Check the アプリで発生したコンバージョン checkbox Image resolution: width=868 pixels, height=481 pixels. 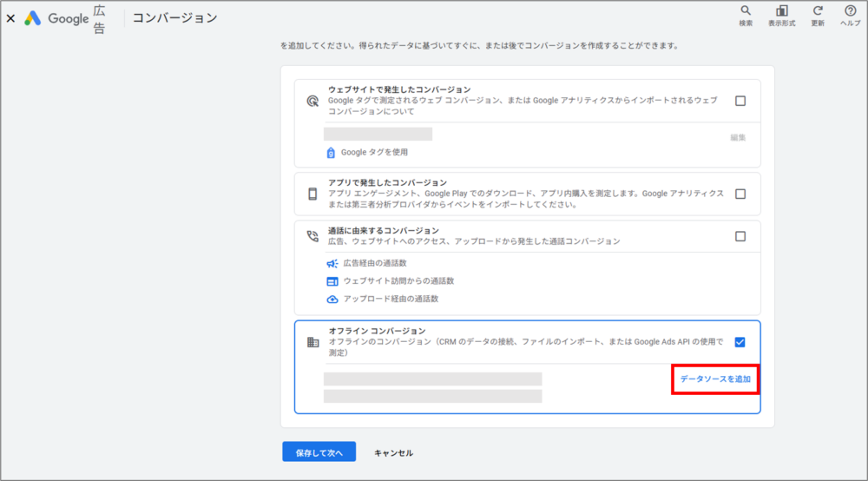[740, 194]
